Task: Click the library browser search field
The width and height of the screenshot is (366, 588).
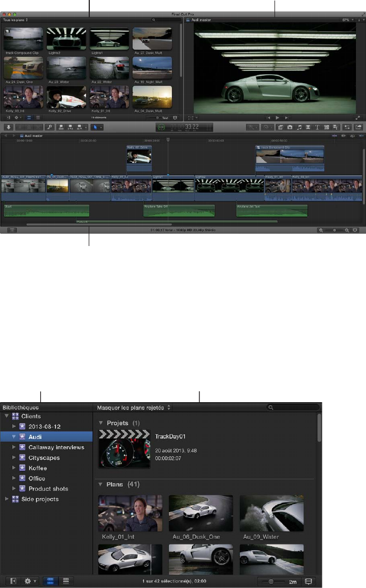Action: coord(293,407)
